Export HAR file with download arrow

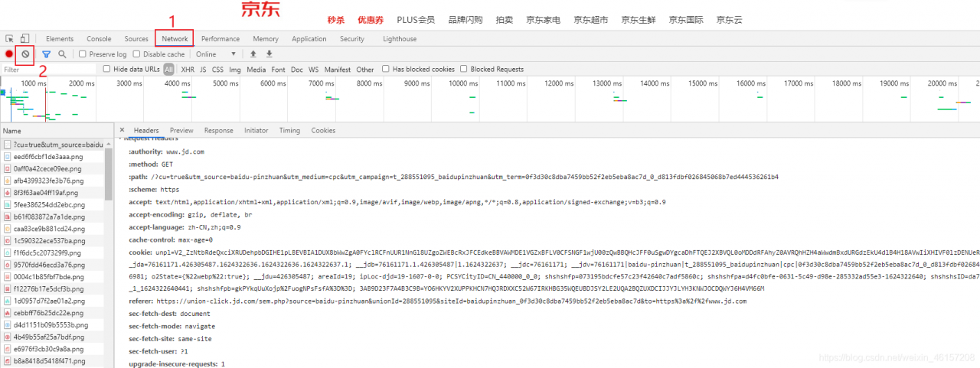(x=269, y=54)
